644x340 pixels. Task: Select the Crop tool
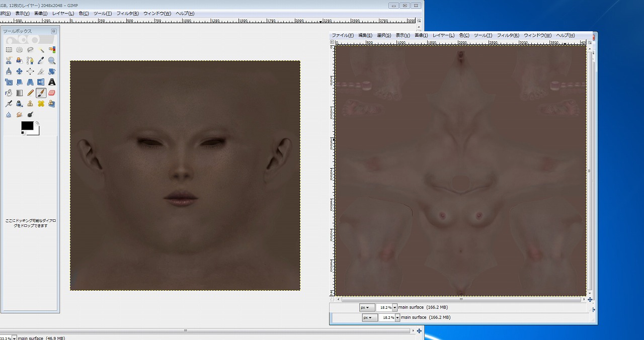pos(41,71)
